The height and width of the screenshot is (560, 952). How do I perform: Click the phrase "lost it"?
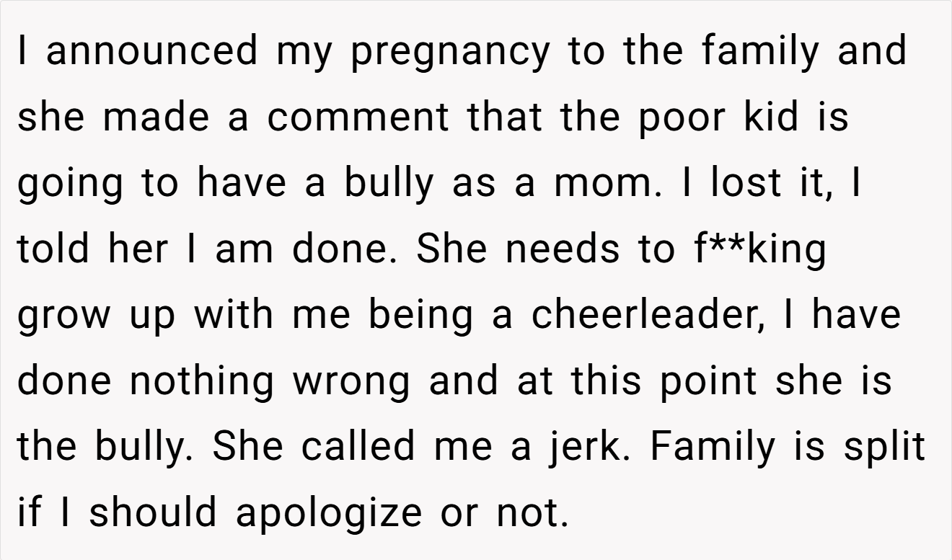pos(773,183)
